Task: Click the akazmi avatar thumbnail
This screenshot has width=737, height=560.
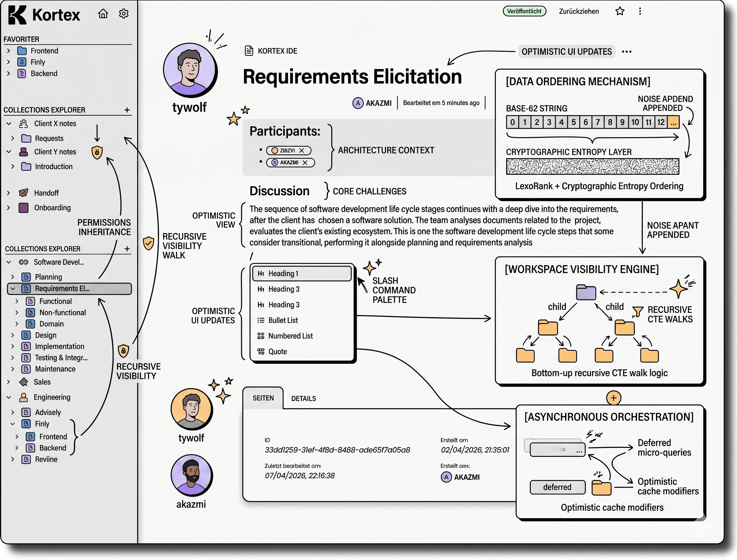Action: pos(191,475)
